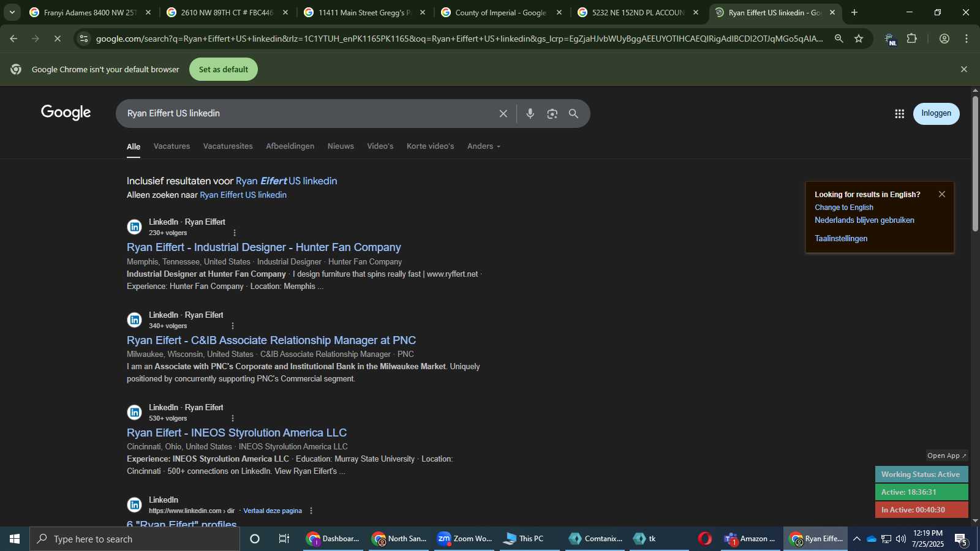Open zoom magnifier icon in address bar
The image size is (980, 551).
[839, 39]
